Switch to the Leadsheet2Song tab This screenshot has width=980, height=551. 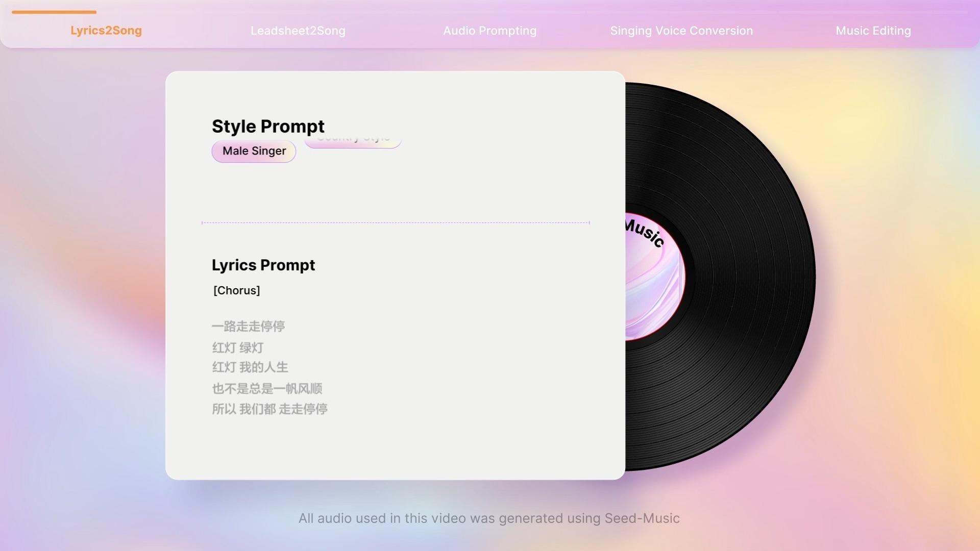[298, 31]
